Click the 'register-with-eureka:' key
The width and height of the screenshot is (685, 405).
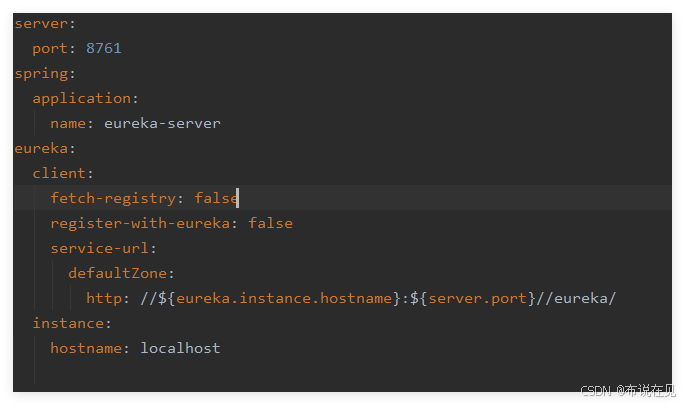(x=144, y=223)
